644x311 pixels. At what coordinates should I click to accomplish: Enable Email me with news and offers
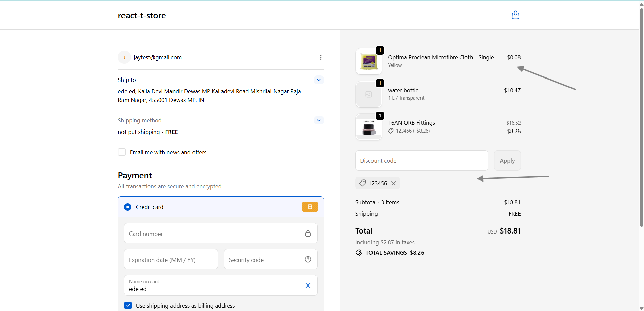click(x=122, y=152)
